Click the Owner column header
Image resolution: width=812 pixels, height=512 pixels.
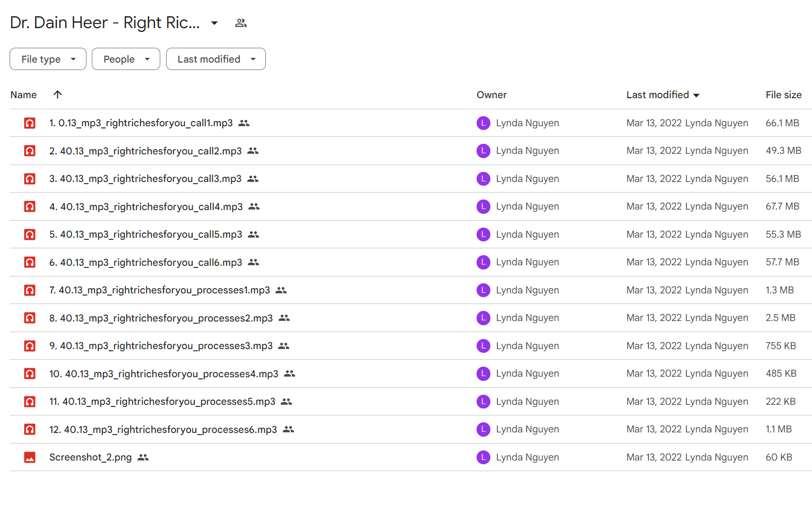coord(491,95)
